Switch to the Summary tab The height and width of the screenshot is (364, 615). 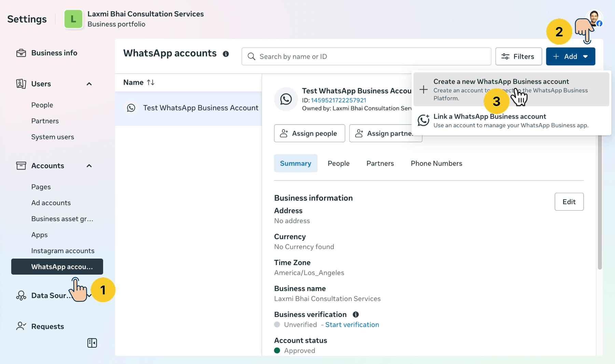coord(295,163)
